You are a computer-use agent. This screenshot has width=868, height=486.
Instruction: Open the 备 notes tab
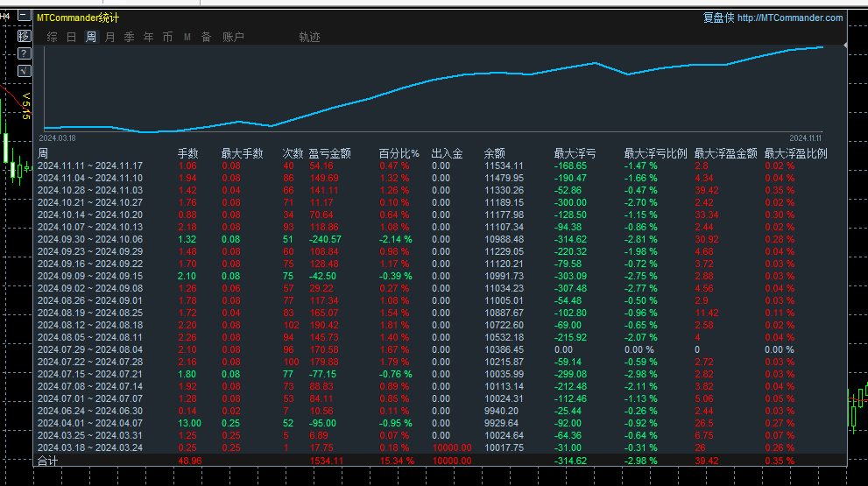coord(207,37)
